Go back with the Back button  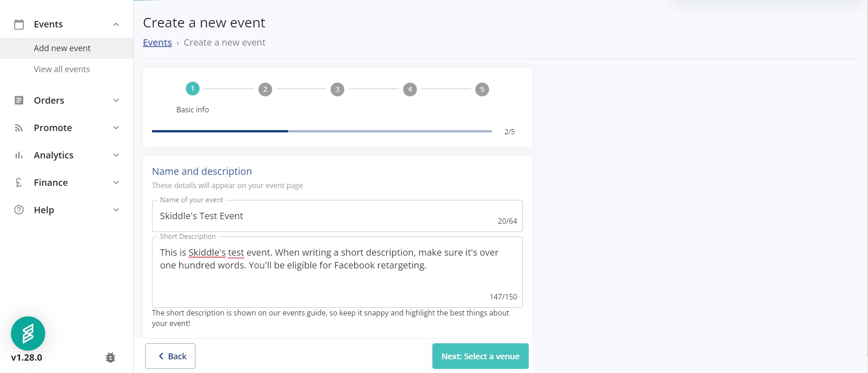click(x=170, y=356)
